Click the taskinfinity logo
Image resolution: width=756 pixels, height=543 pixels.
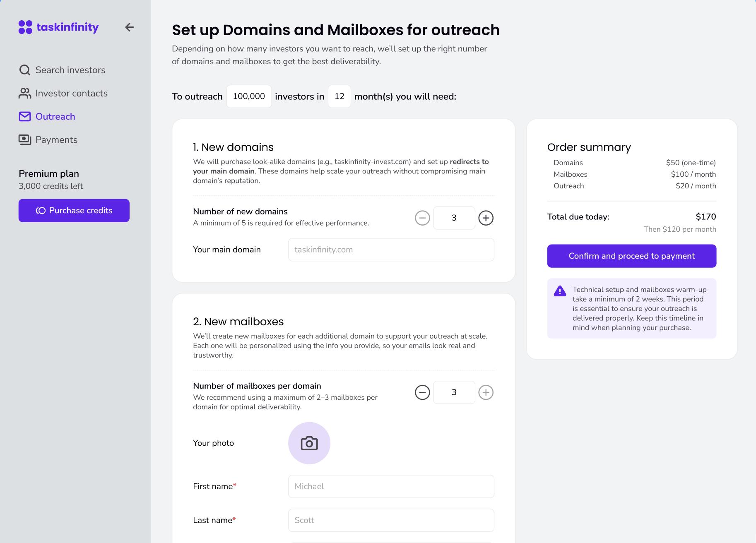tap(58, 27)
